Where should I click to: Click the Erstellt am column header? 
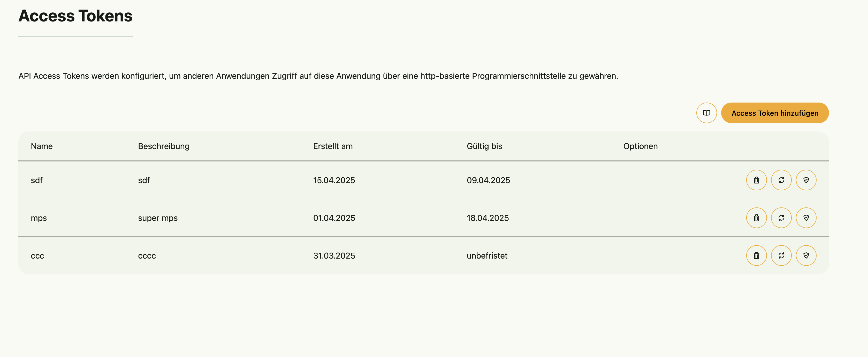pyautogui.click(x=333, y=146)
